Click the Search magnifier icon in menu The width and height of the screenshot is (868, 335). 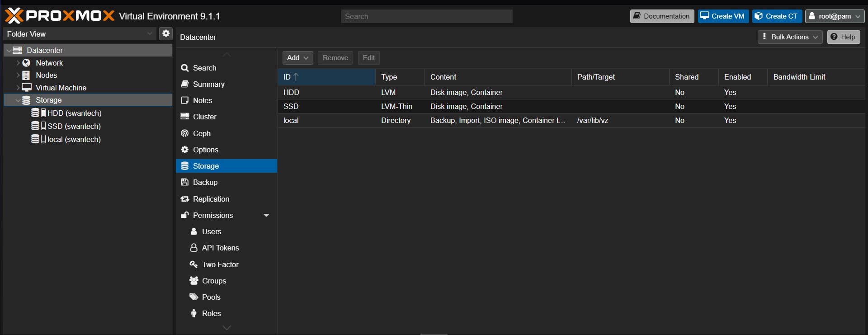pos(184,68)
